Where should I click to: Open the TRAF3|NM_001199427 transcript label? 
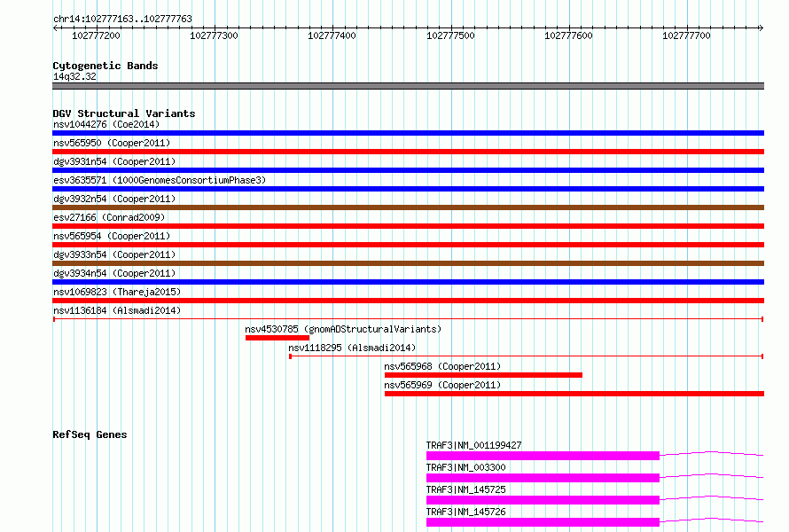point(473,445)
